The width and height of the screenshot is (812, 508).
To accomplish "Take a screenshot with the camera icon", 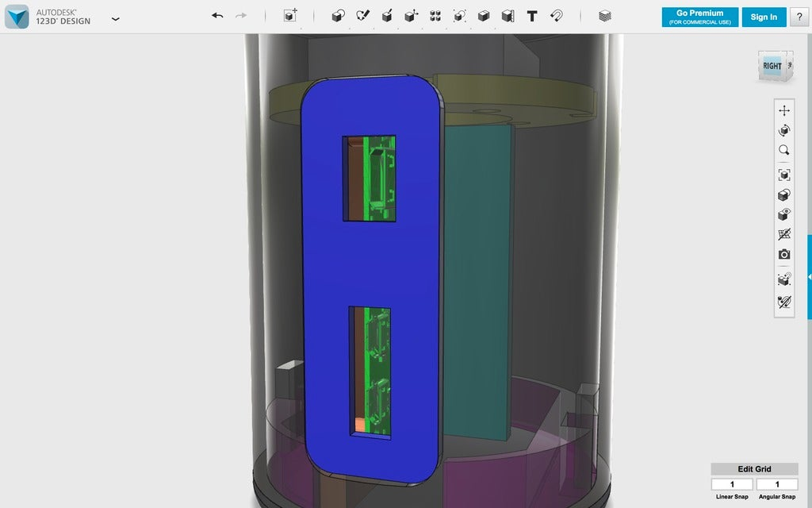I will pos(784,255).
